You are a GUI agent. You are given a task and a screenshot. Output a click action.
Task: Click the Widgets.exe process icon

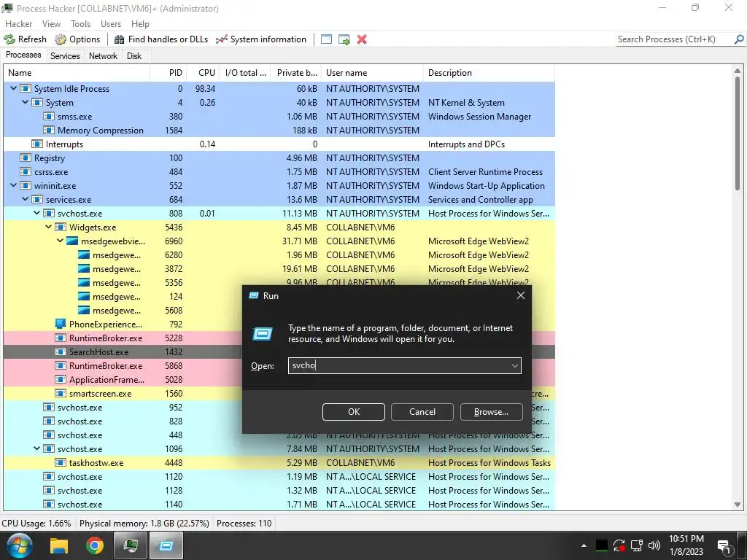click(61, 227)
